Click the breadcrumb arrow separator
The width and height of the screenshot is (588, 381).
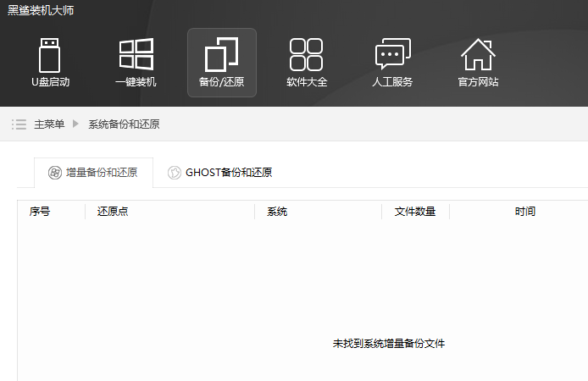coord(76,124)
